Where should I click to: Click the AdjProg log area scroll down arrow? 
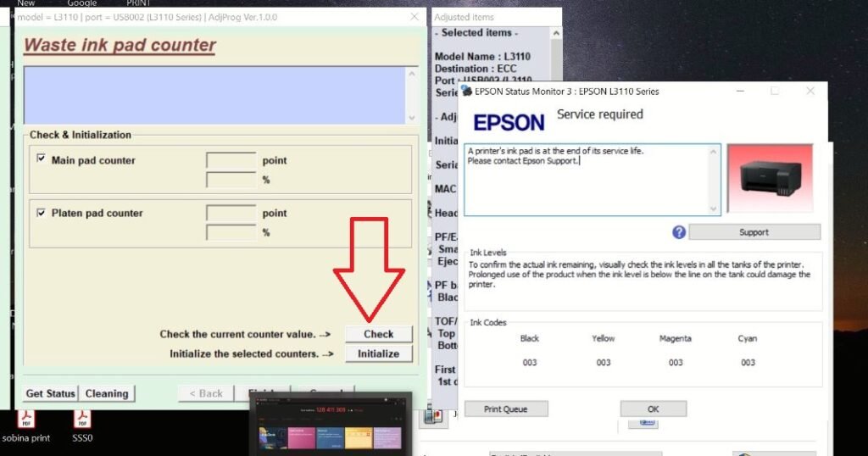coord(412,117)
